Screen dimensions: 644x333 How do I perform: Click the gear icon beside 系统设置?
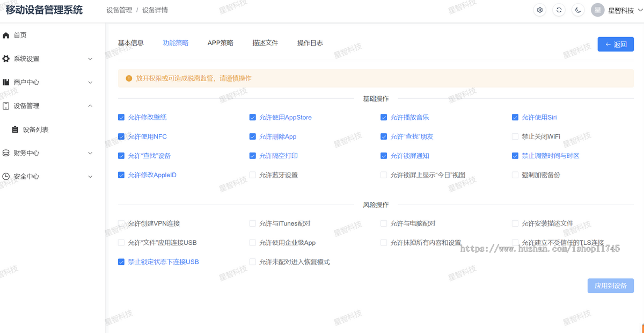pyautogui.click(x=6, y=59)
